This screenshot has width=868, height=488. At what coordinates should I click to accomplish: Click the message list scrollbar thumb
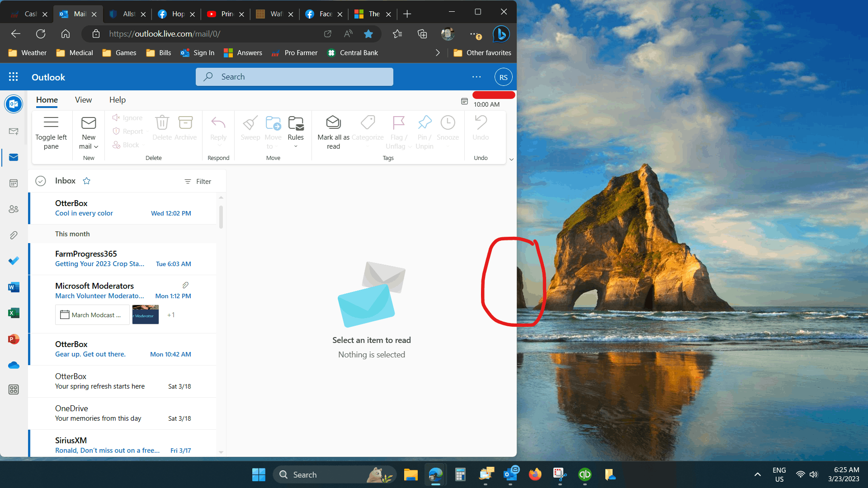(x=221, y=217)
